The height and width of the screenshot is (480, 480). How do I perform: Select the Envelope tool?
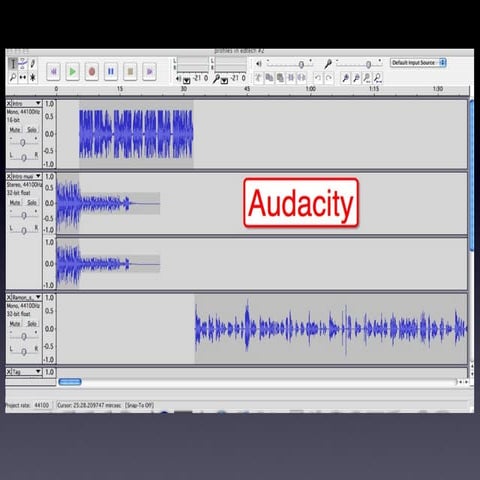click(x=23, y=63)
